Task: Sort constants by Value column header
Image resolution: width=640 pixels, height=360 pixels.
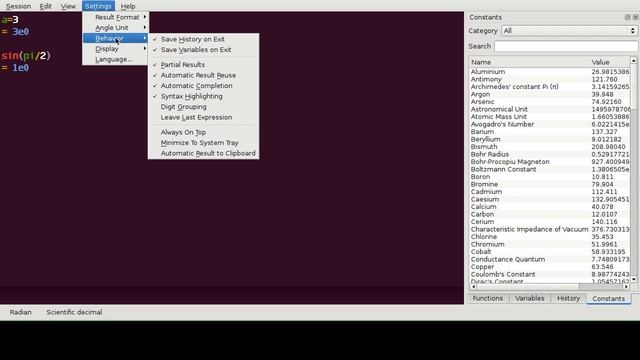Action: pos(610,62)
